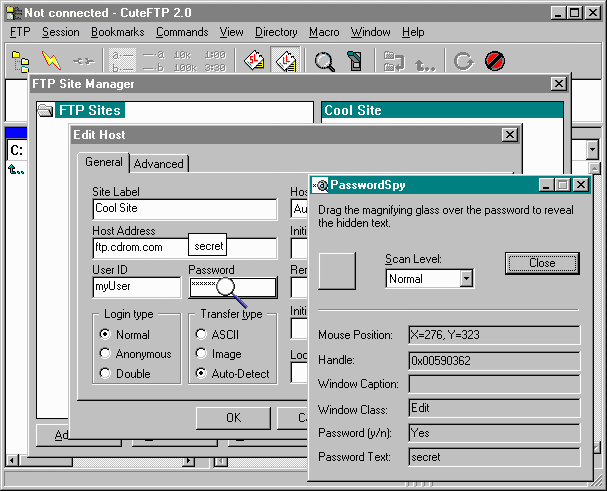Screen dimensions: 607x491
Task: Select Anonymous login type
Action: coord(105,354)
